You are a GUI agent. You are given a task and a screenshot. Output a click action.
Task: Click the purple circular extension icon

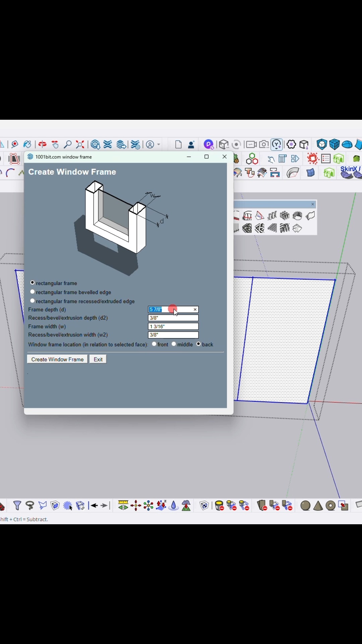[209, 145]
